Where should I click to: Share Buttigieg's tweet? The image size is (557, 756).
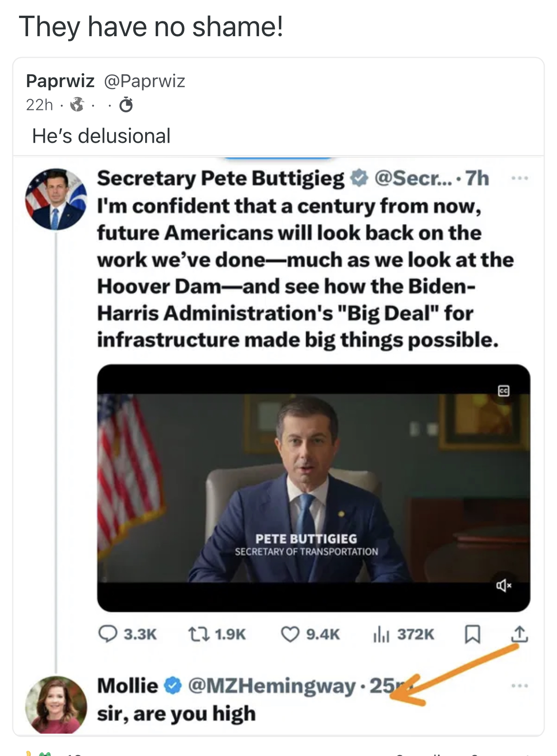coord(520,634)
